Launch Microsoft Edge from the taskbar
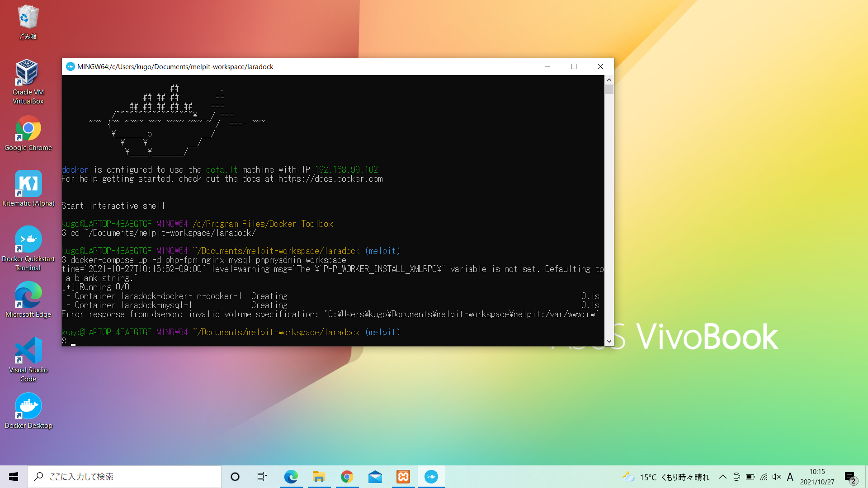 point(291,477)
